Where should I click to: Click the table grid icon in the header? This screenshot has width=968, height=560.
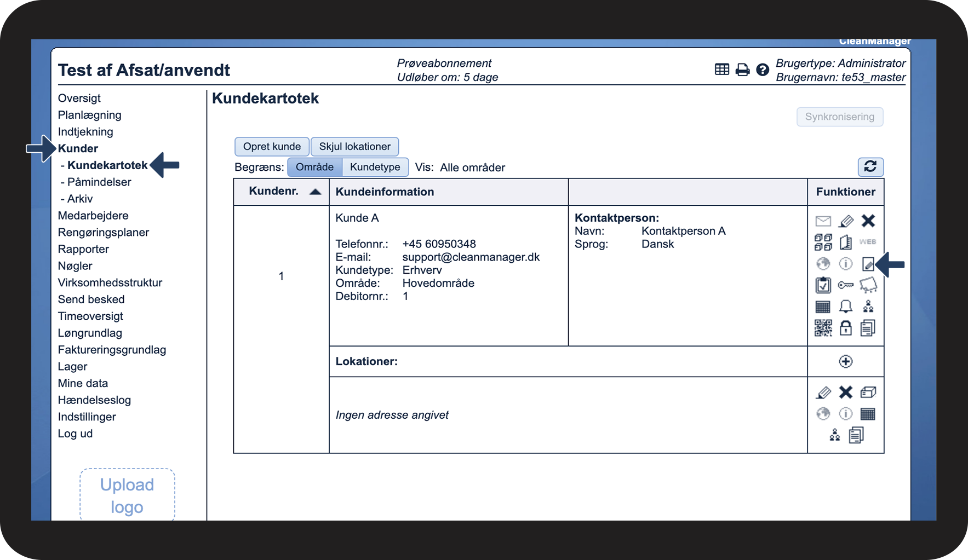(x=722, y=70)
